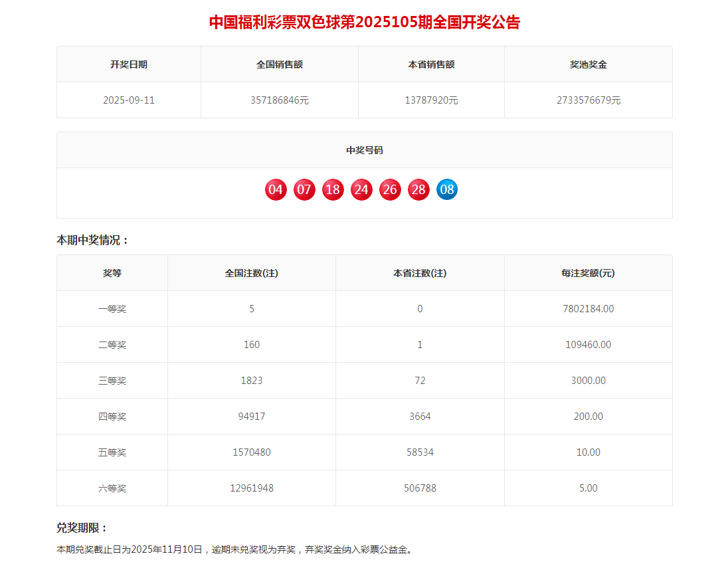
Task: Click second prize provincial count 1
Action: 420,345
